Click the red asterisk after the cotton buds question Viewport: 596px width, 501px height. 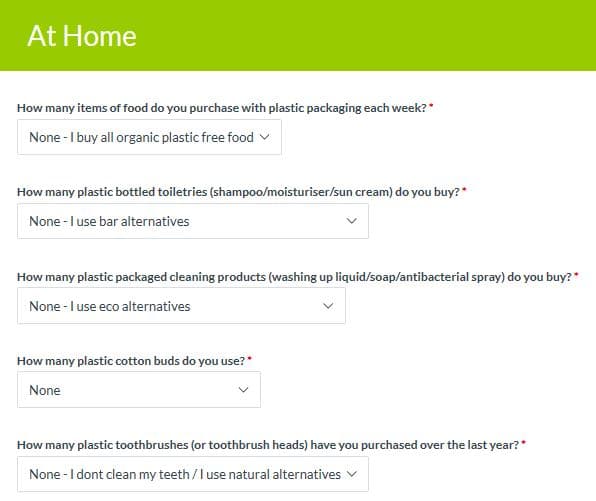(249, 358)
